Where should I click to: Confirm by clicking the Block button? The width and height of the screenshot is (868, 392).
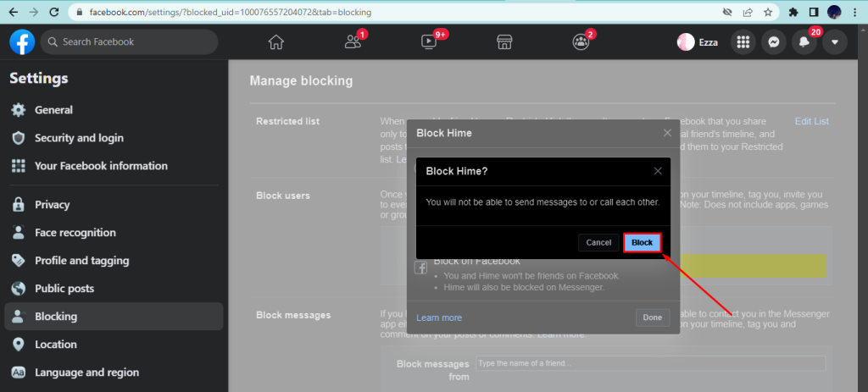[643, 243]
